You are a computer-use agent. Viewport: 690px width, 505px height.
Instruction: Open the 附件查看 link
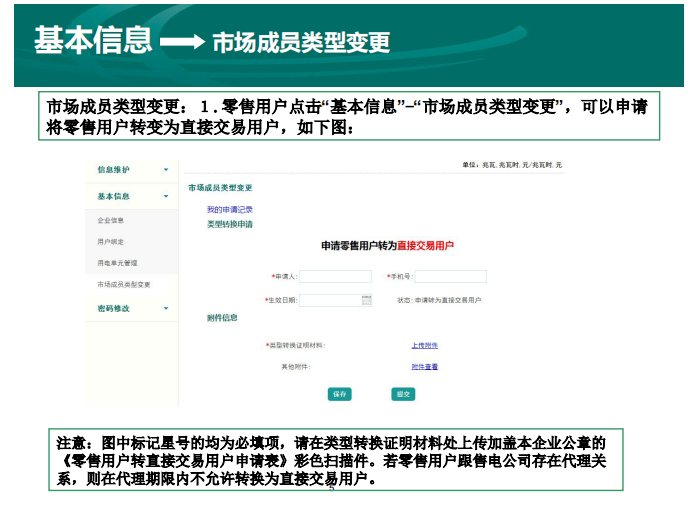click(424, 367)
